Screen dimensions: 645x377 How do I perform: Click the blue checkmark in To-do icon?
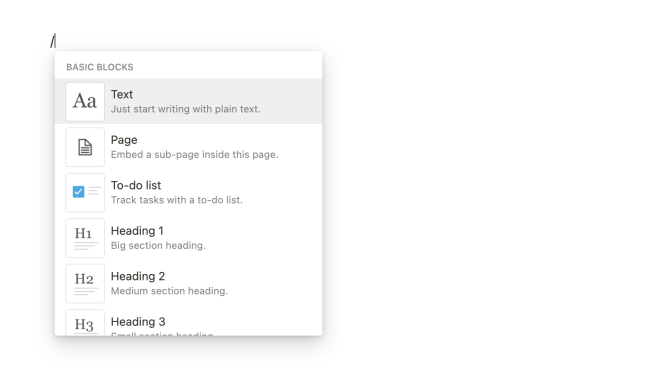point(78,192)
